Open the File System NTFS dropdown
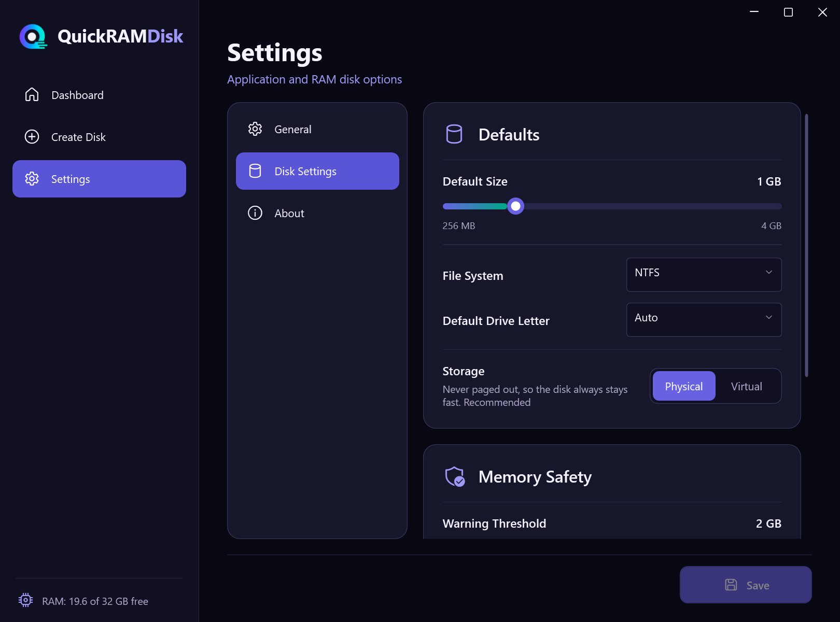Screen dimensions: 840x622 click(704, 274)
